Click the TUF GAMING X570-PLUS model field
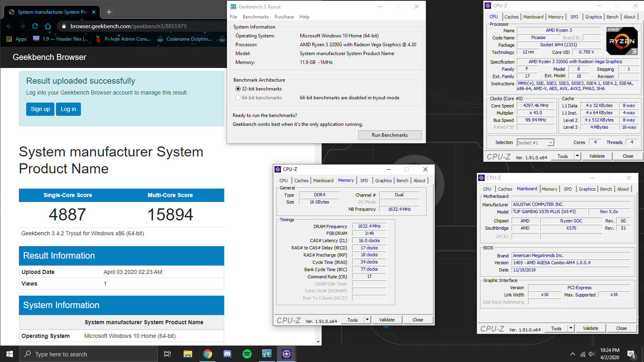The height and width of the screenshot is (362, 644). (549, 212)
